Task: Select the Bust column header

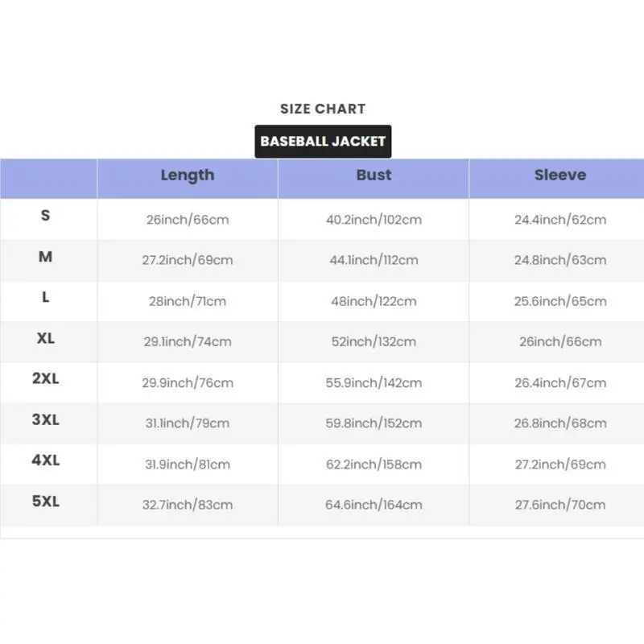Action: [374, 175]
